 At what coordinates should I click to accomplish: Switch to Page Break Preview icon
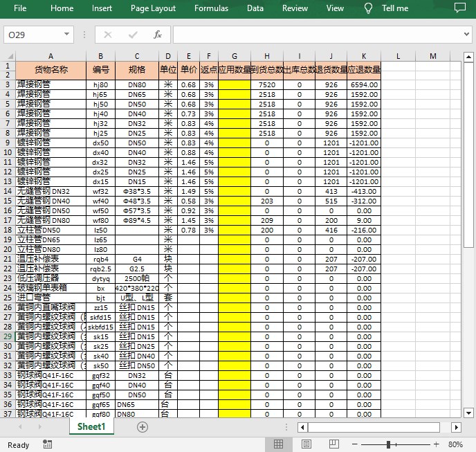[x=333, y=444]
